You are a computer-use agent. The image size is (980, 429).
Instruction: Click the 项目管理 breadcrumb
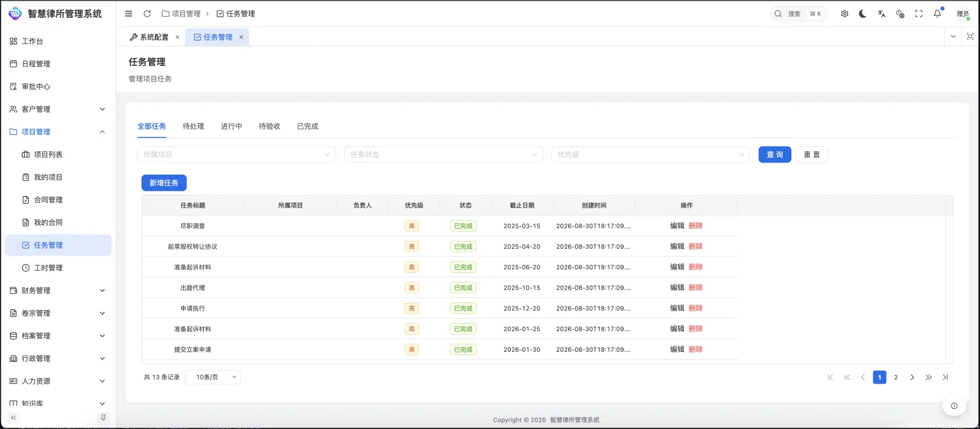pos(181,13)
